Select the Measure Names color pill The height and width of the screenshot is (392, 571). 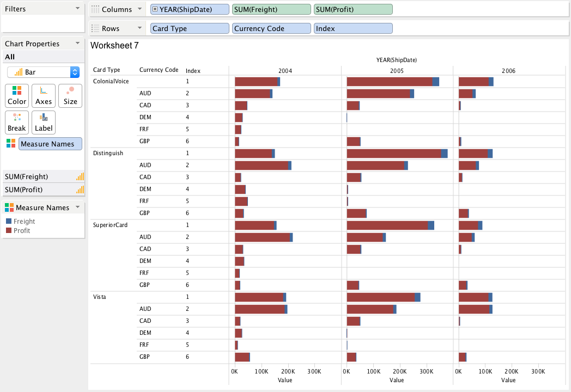[50, 144]
